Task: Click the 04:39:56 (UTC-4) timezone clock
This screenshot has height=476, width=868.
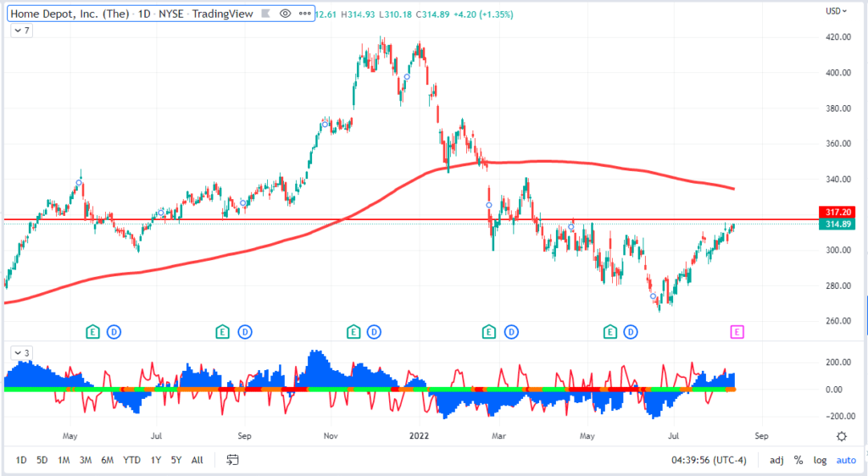Action: tap(709, 460)
